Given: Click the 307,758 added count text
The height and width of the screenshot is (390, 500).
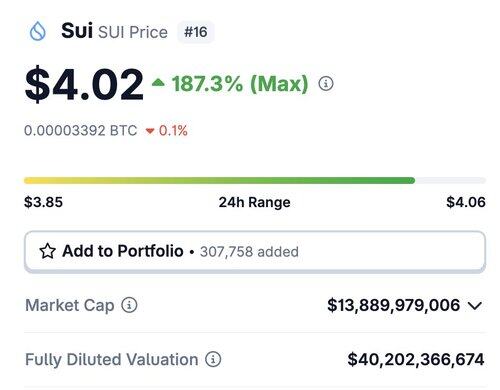Looking at the screenshot, I should click(x=249, y=252).
